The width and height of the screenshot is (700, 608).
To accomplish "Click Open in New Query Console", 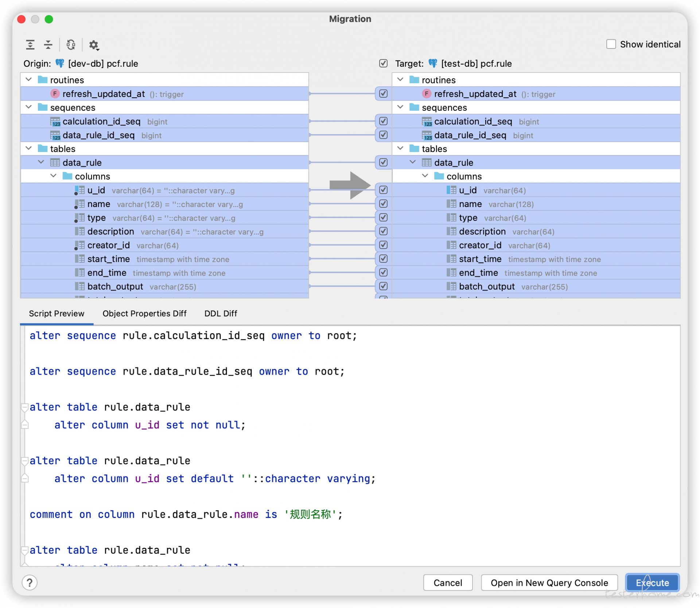I will [x=549, y=582].
